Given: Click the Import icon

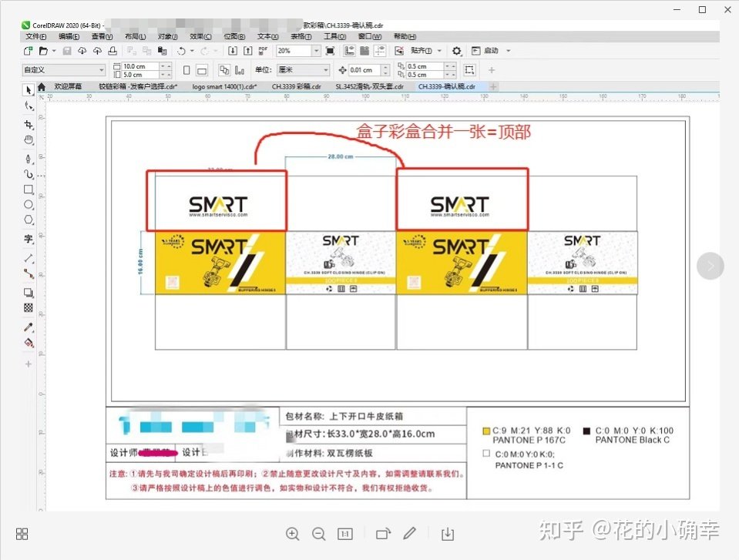Looking at the screenshot, I should [233, 50].
